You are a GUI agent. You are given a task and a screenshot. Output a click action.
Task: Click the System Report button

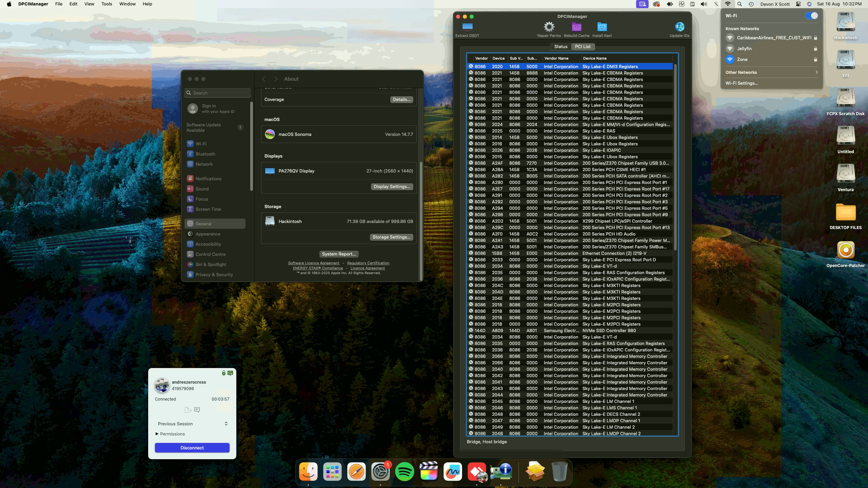pyautogui.click(x=339, y=254)
